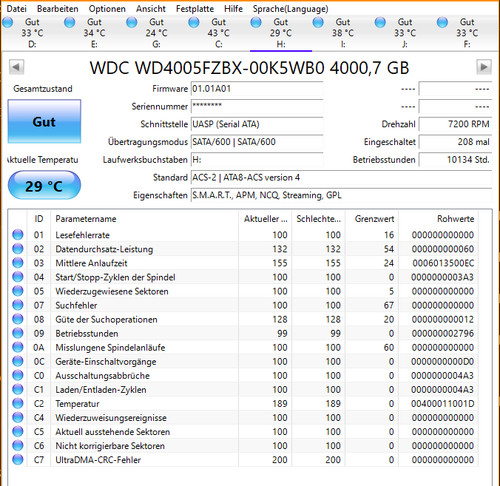Screen dimensions: 500x486
Task: Switch to drive C: tab
Action: click(x=218, y=33)
